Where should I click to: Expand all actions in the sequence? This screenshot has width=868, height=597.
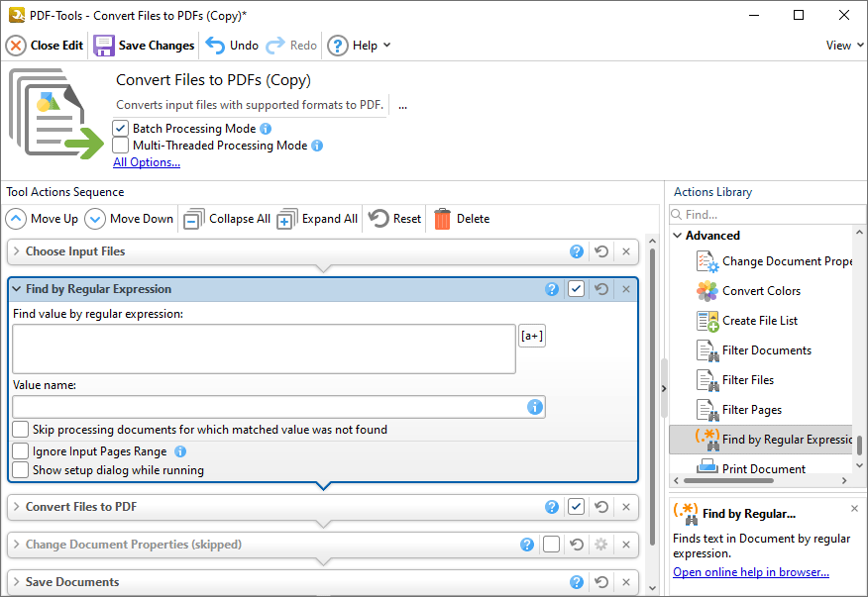click(x=317, y=219)
